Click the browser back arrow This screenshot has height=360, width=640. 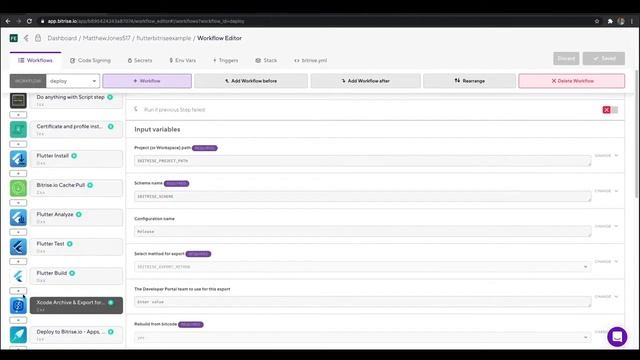(x=8, y=21)
